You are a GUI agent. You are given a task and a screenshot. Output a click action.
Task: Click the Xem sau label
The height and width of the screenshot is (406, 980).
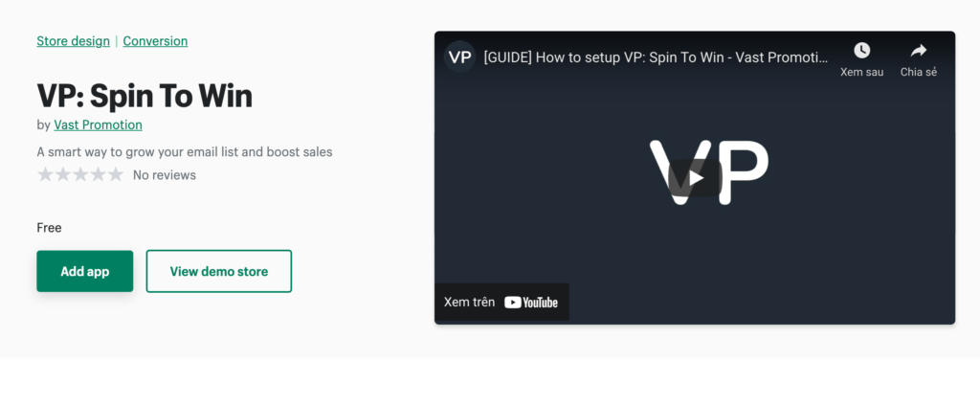click(x=862, y=72)
